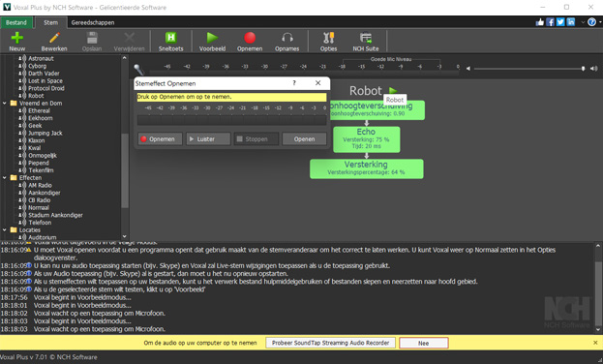Screen dimensions: 603x364
Task: Select the Astronaut voice
Action: 41,58
